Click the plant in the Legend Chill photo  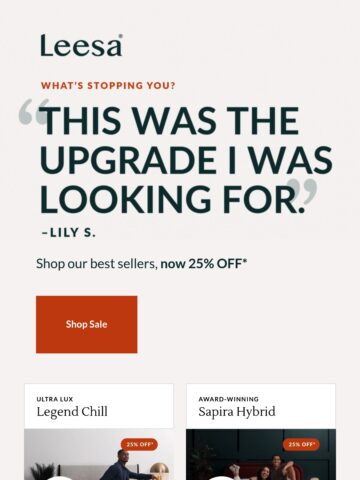43,472
